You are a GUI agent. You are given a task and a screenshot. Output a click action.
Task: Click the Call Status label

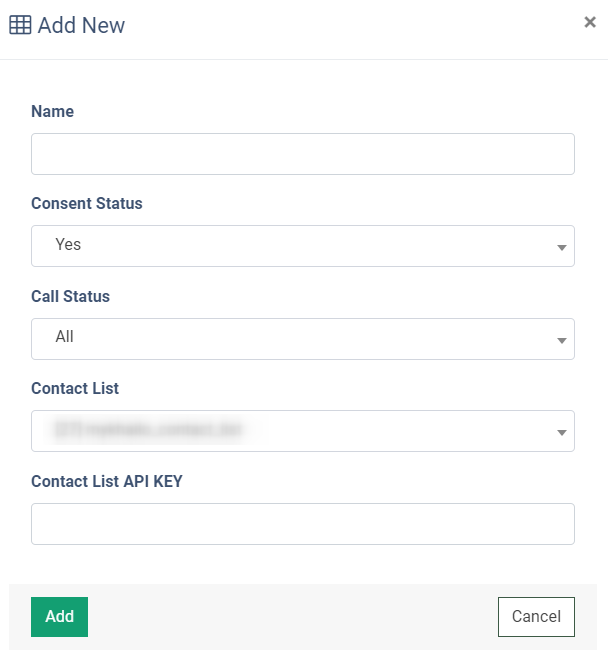70,297
